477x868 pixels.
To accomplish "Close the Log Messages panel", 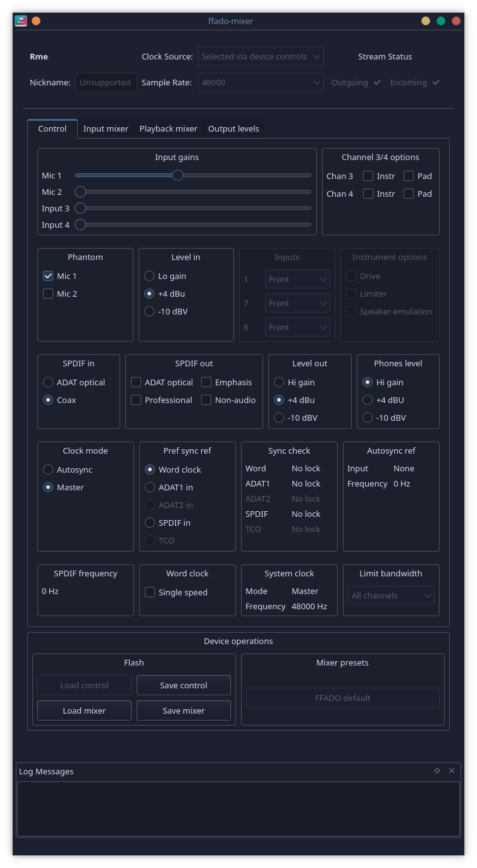I will [x=452, y=771].
